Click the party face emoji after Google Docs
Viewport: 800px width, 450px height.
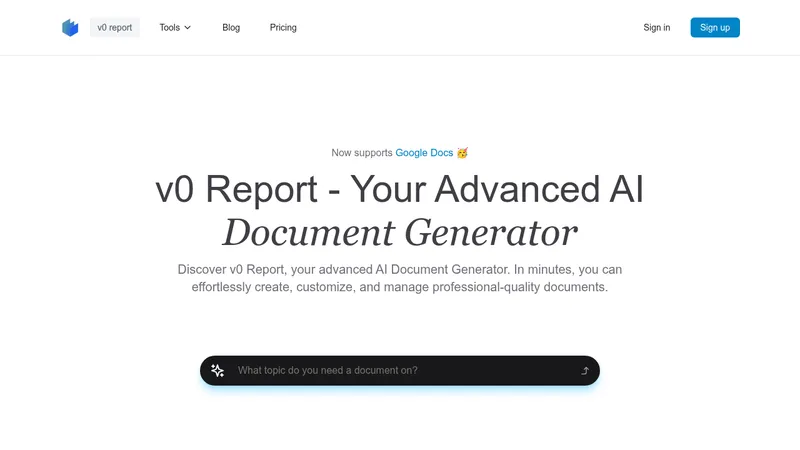[462, 153]
